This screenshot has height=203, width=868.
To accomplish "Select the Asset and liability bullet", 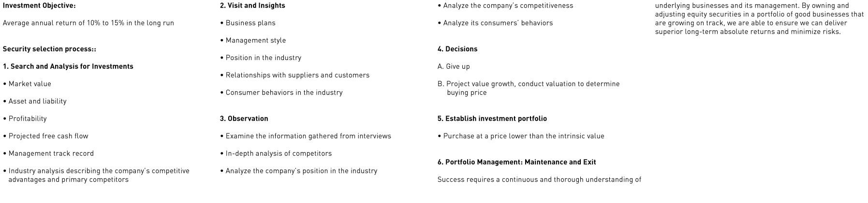I will tap(35, 101).
